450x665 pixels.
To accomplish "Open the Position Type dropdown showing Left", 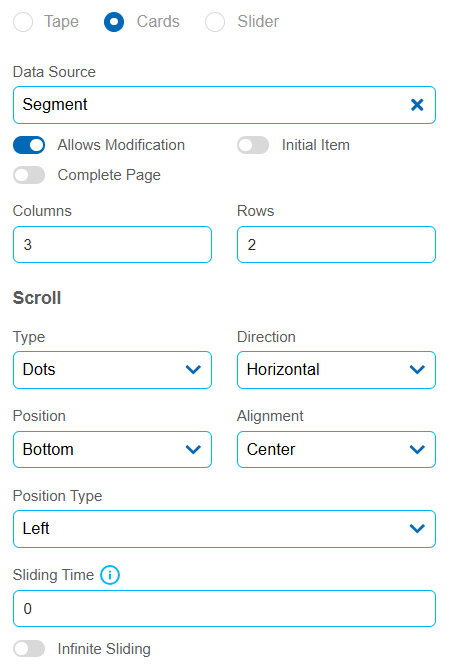I will coord(224,529).
